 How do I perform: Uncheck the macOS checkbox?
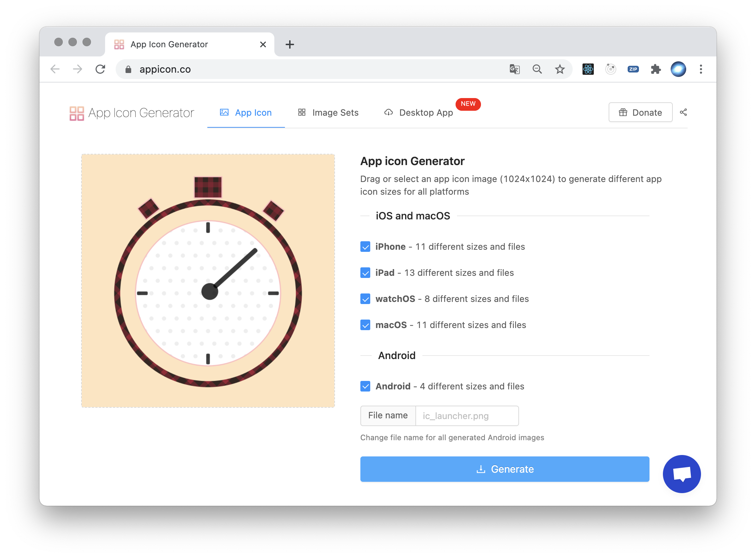point(365,325)
